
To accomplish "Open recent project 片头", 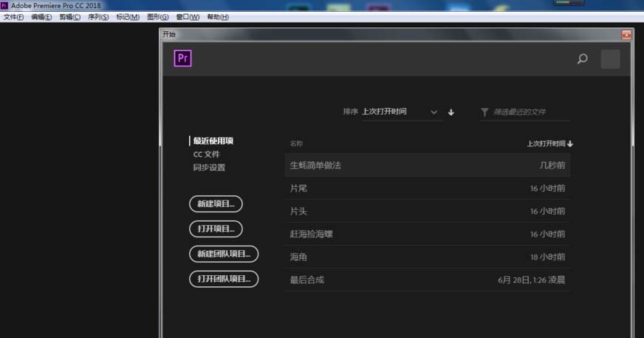I will 427,212.
